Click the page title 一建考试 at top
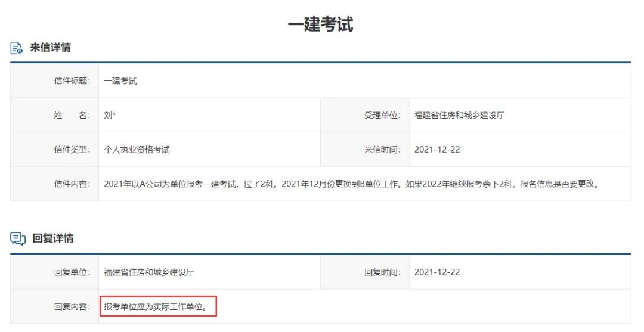The height and width of the screenshot is (332, 644). (321, 24)
